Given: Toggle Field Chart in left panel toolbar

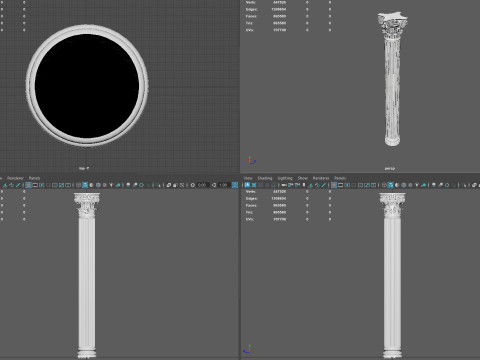Looking at the screenshot, I should (55, 185).
